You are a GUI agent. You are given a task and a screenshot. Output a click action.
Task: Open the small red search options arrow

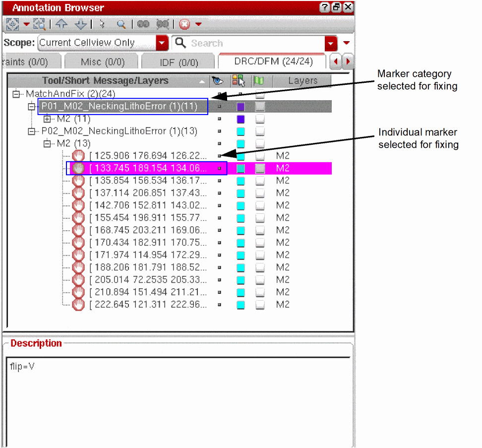pyautogui.click(x=347, y=43)
